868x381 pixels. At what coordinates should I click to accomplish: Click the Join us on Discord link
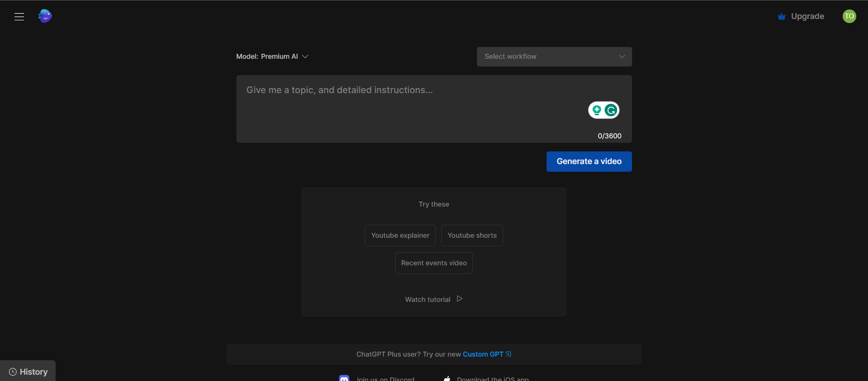(385, 379)
